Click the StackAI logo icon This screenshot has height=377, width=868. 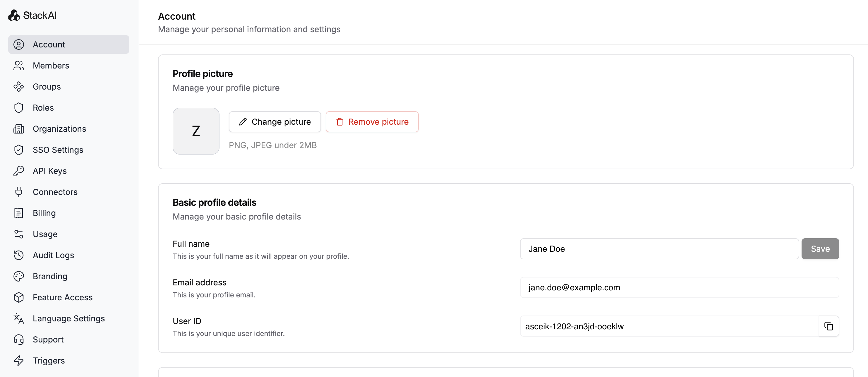[x=14, y=15]
